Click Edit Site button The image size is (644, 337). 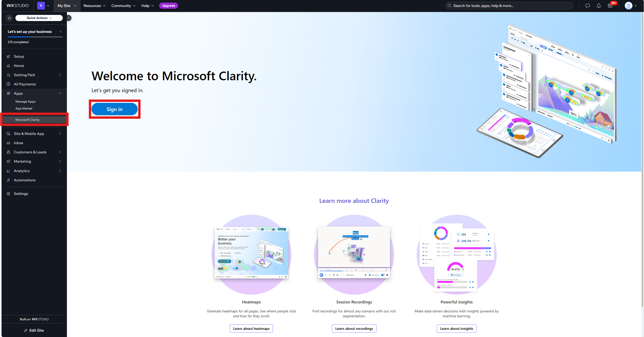[34, 330]
